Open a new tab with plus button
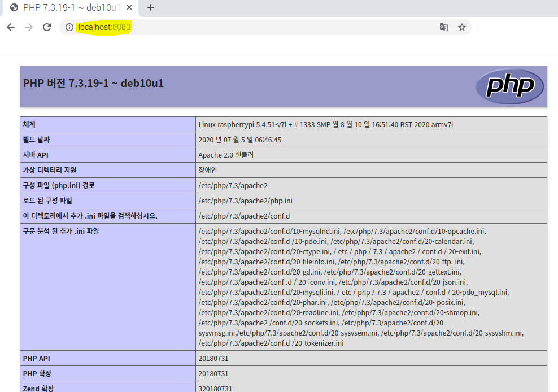558x392 pixels. click(x=151, y=7)
